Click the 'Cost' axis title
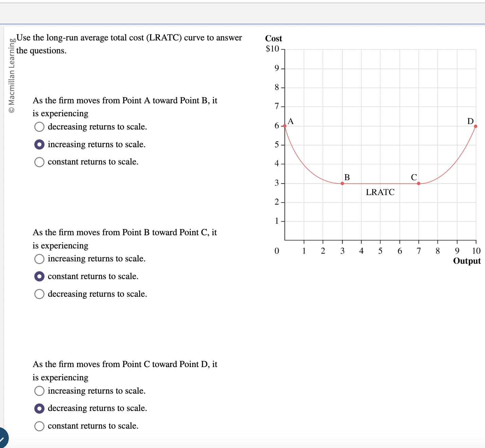 (273, 38)
